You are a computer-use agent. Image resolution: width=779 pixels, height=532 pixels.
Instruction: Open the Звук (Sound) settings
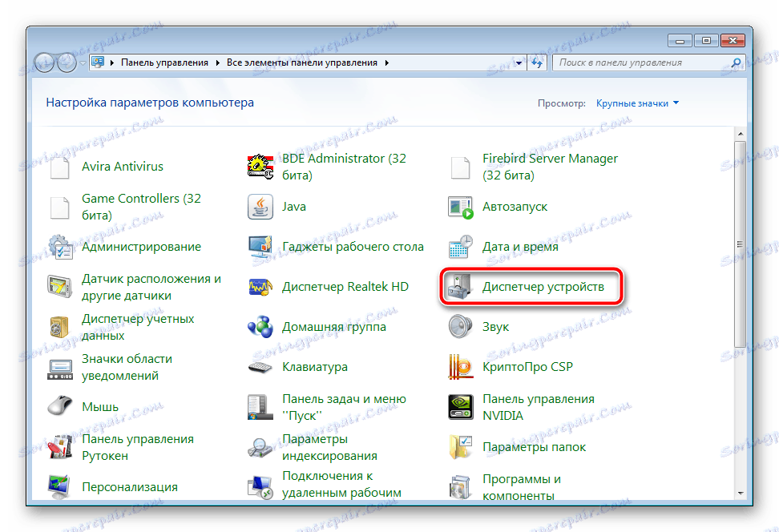pyautogui.click(x=506, y=326)
